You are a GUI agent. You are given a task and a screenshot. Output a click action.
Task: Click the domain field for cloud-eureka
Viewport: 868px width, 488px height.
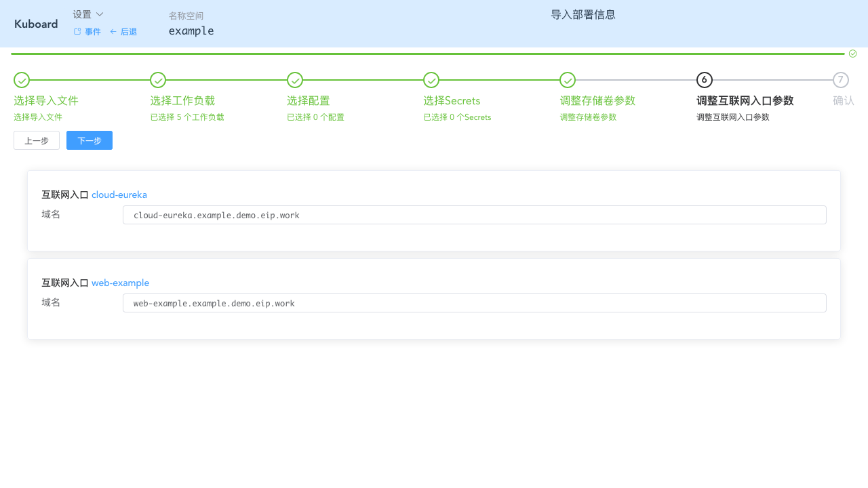474,214
